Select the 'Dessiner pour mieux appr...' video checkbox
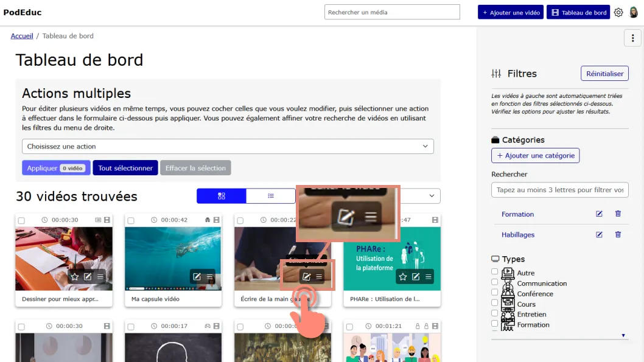 pos(21,220)
